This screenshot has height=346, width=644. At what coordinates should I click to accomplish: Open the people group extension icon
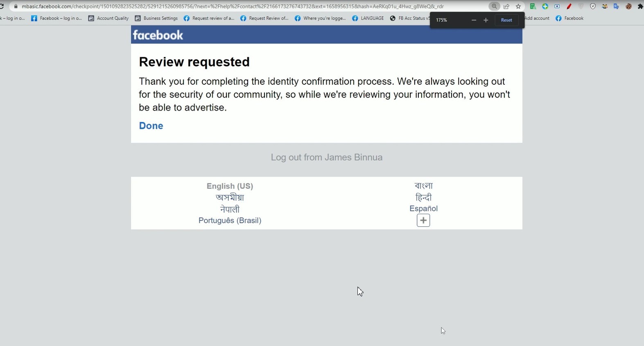click(x=604, y=7)
